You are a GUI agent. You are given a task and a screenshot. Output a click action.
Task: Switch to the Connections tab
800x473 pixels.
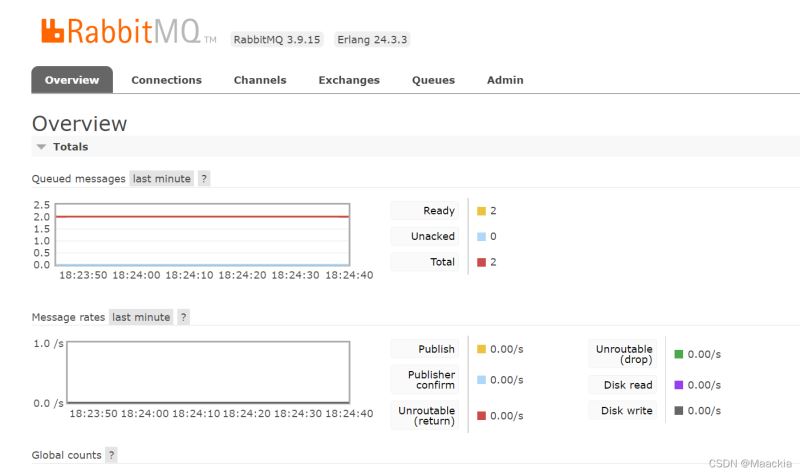click(166, 80)
